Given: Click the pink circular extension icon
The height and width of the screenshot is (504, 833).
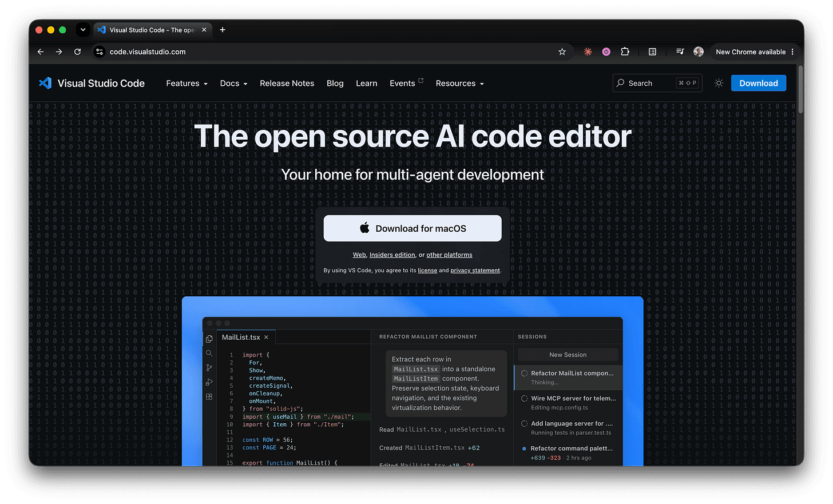Looking at the screenshot, I should pos(606,51).
